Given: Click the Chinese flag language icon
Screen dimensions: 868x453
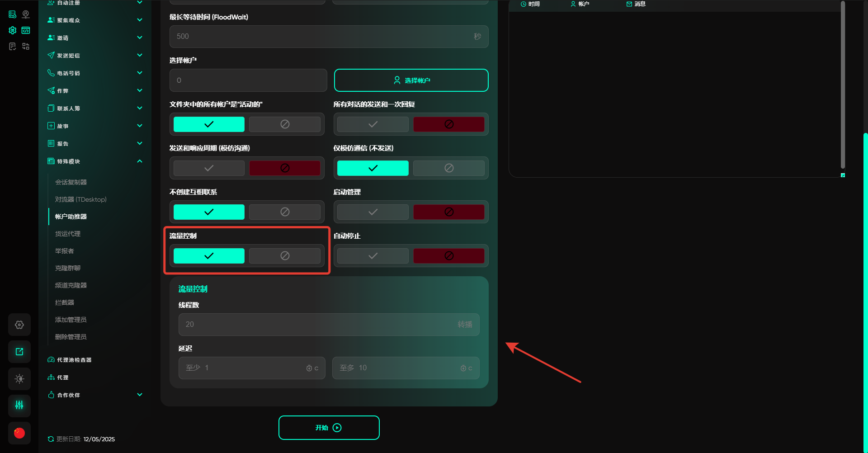Looking at the screenshot, I should [19, 433].
